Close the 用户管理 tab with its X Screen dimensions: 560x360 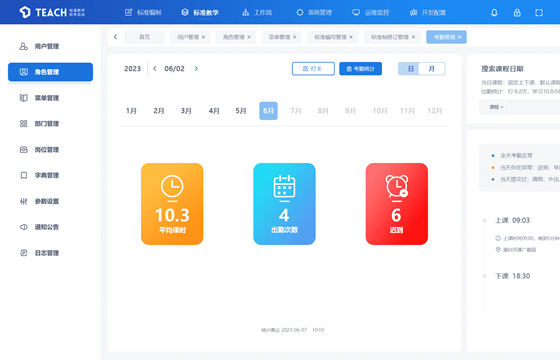[203, 37]
